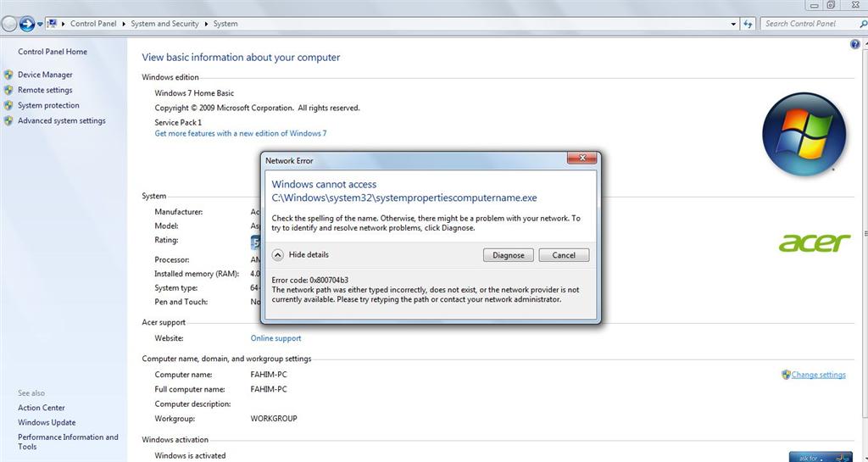Click the Forward navigation arrow button
The height and width of the screenshot is (462, 868).
(x=26, y=24)
